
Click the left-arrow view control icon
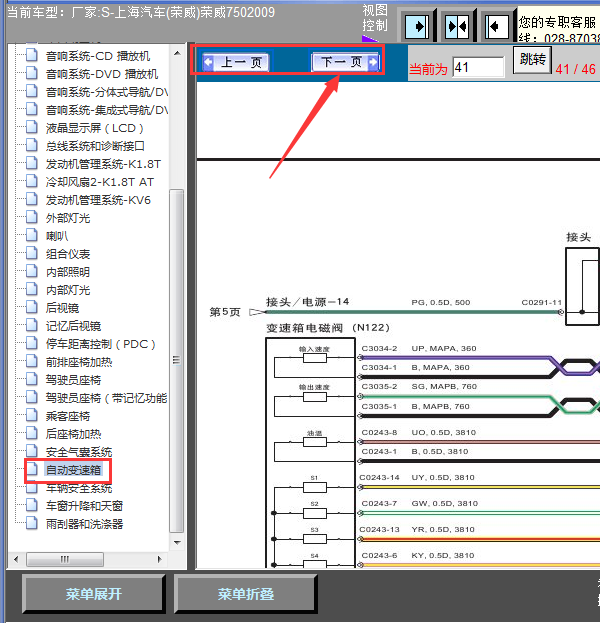tap(497, 27)
